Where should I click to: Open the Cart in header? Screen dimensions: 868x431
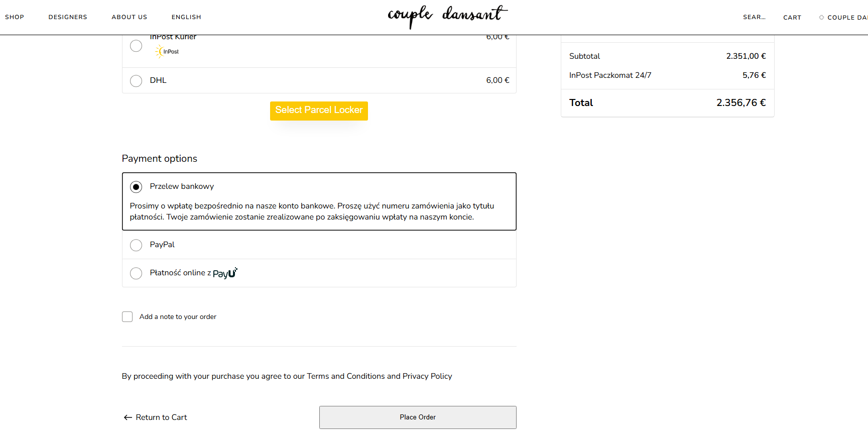point(792,18)
